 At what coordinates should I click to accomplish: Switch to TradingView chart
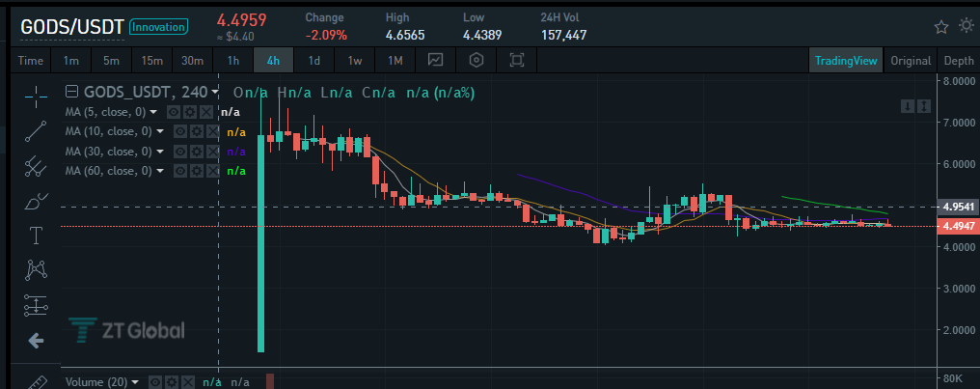[846, 61]
